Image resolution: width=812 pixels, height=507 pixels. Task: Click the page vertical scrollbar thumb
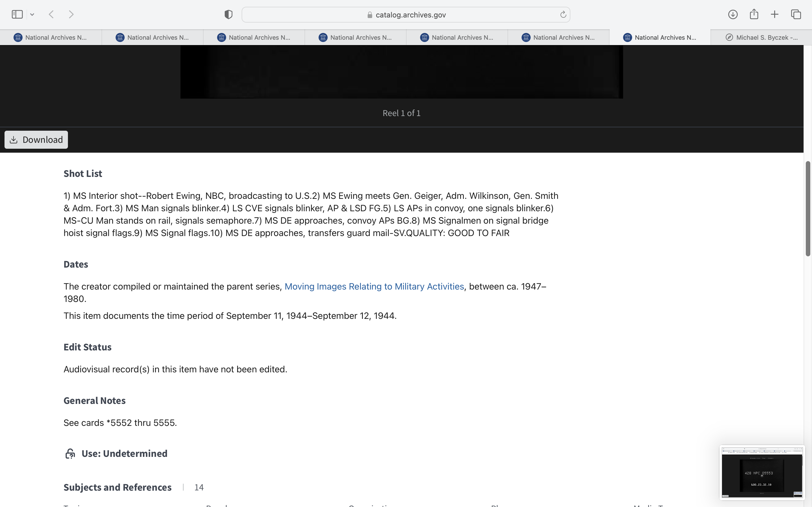[x=808, y=208]
